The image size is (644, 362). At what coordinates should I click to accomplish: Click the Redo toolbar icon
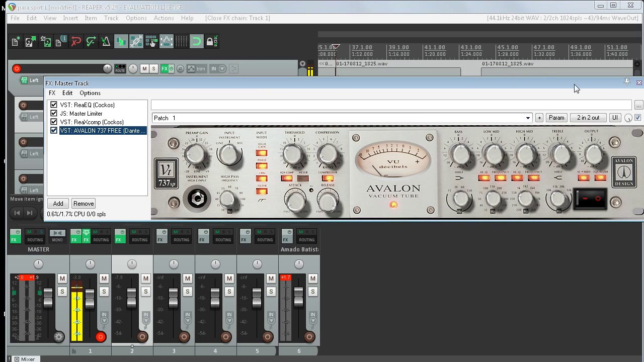tap(91, 42)
